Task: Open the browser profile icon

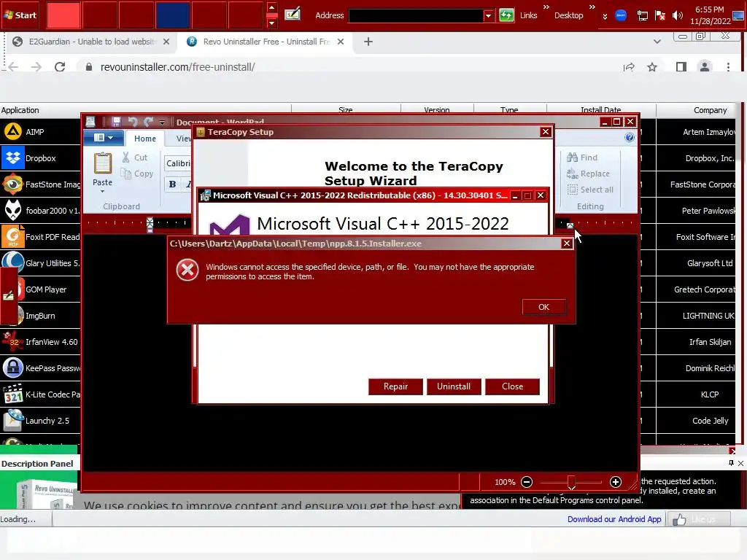Action: pyautogui.click(x=705, y=66)
